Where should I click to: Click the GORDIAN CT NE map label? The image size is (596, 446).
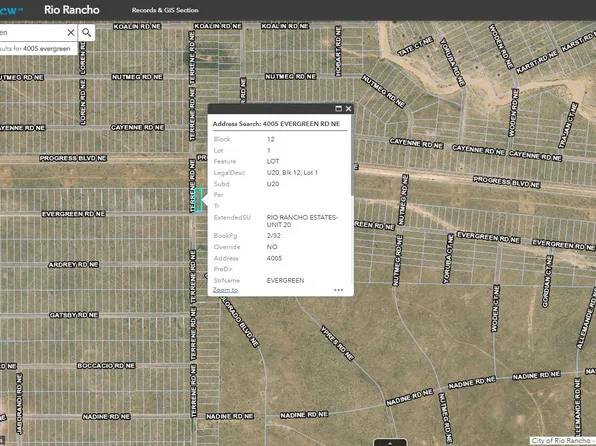coord(547,281)
